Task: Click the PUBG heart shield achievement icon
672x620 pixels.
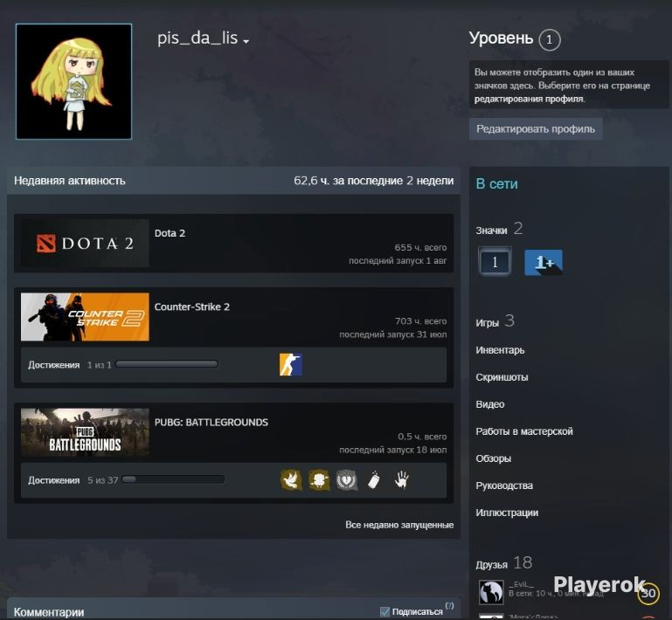Action: pyautogui.click(x=347, y=480)
